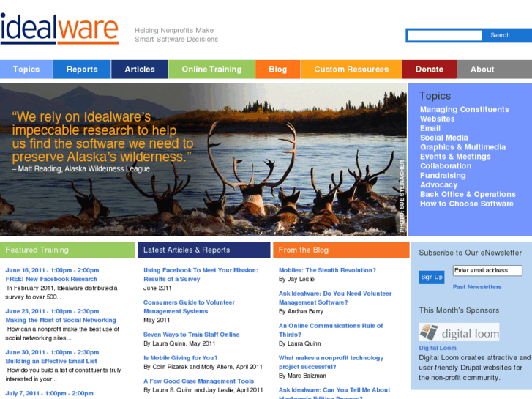The height and width of the screenshot is (399, 532).
Task: Select the Websites topic link
Action: [x=438, y=119]
